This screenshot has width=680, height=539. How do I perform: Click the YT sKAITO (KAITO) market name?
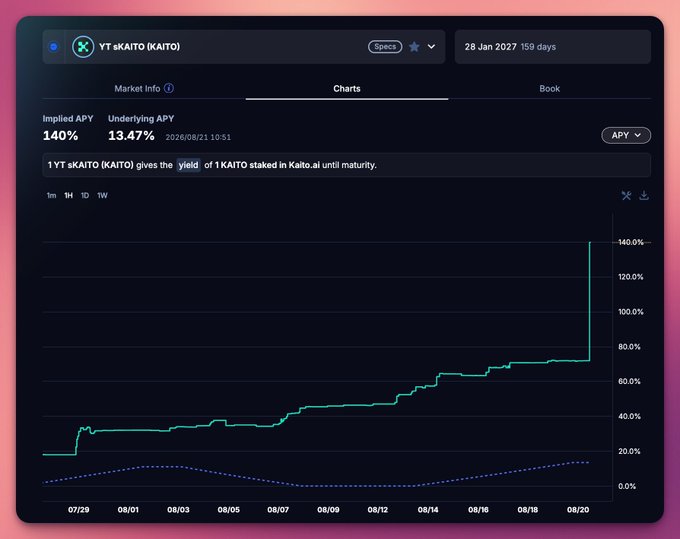[139, 47]
